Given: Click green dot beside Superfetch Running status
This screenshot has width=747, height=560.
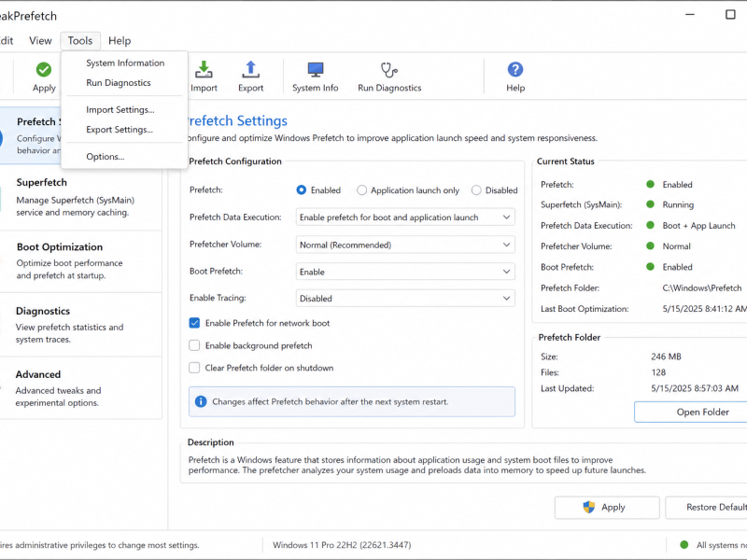Looking at the screenshot, I should [x=650, y=204].
